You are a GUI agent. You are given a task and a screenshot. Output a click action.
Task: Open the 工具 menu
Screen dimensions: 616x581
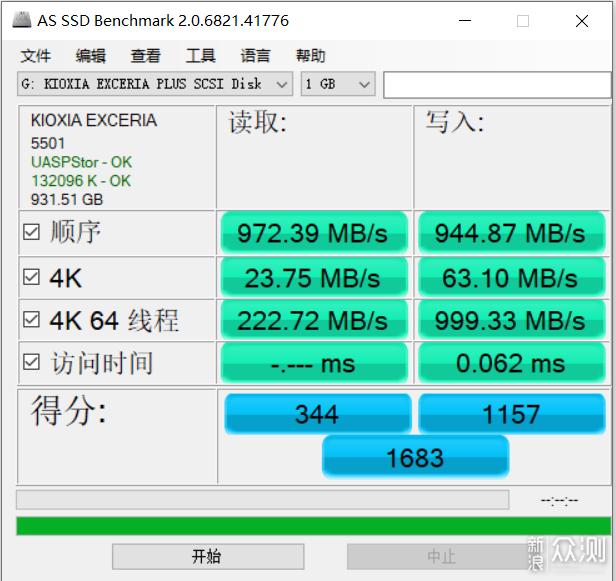tap(200, 55)
